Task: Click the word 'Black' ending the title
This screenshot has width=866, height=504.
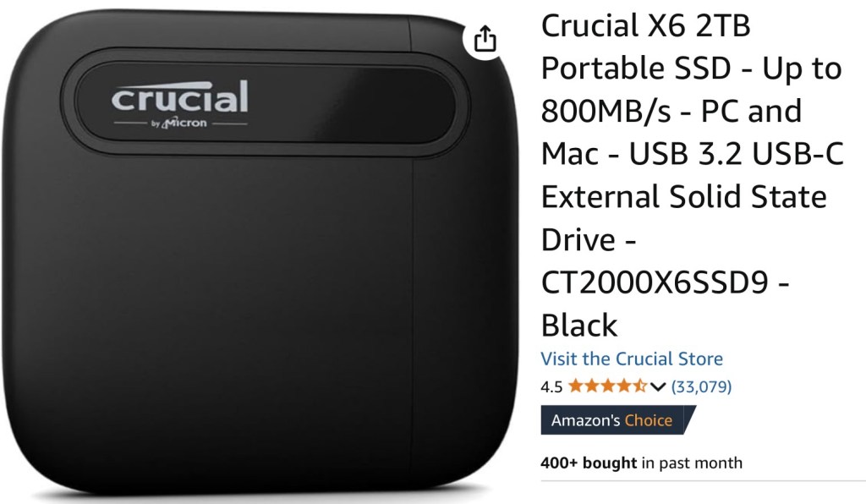Action: click(578, 325)
